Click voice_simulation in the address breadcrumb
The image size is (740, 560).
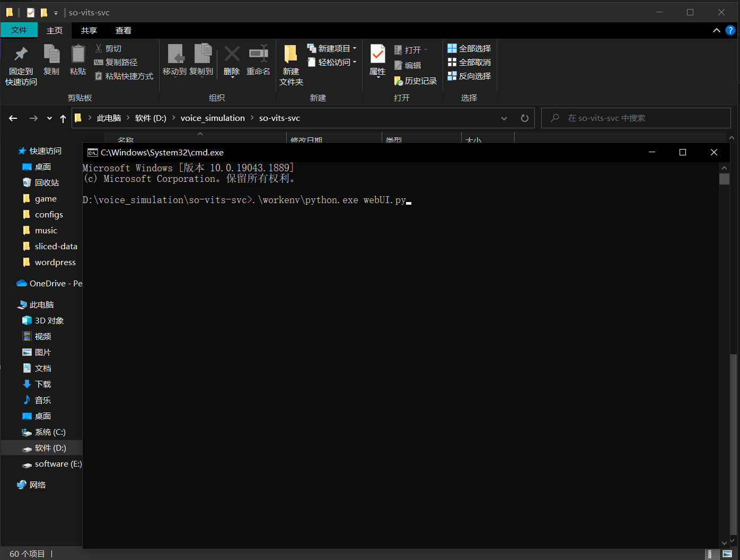[213, 118]
